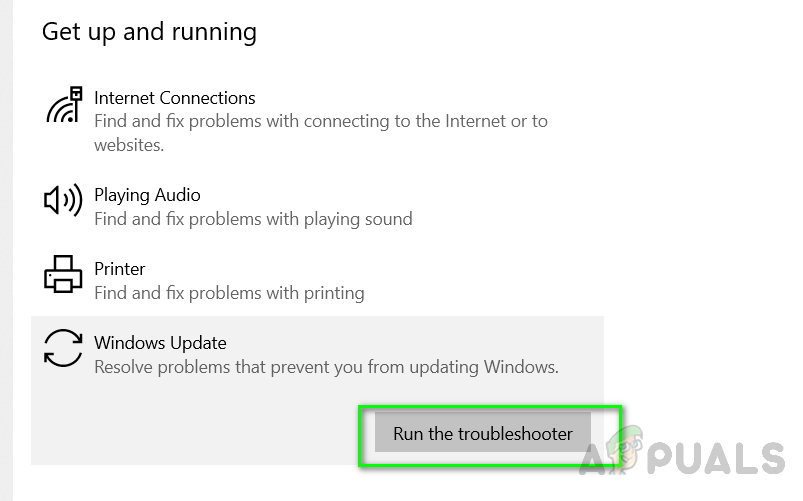803x501 pixels.
Task: Select the Windows Update title
Action: [x=160, y=343]
